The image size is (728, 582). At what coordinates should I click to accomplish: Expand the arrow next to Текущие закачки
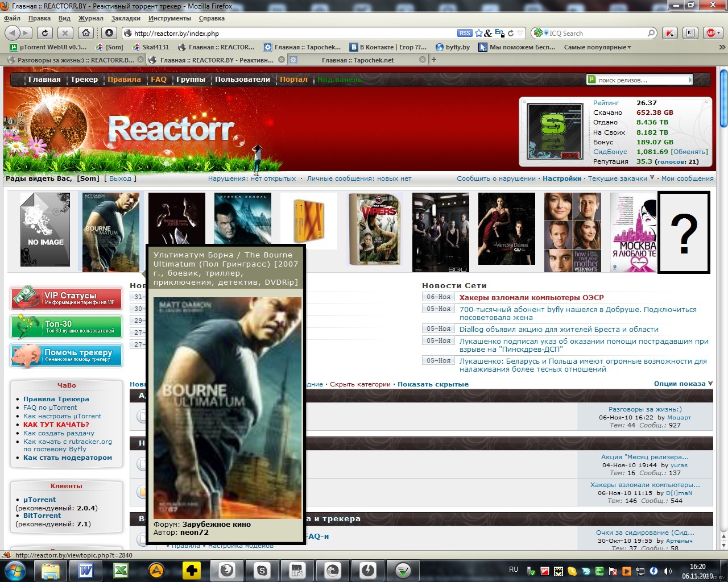652,178
